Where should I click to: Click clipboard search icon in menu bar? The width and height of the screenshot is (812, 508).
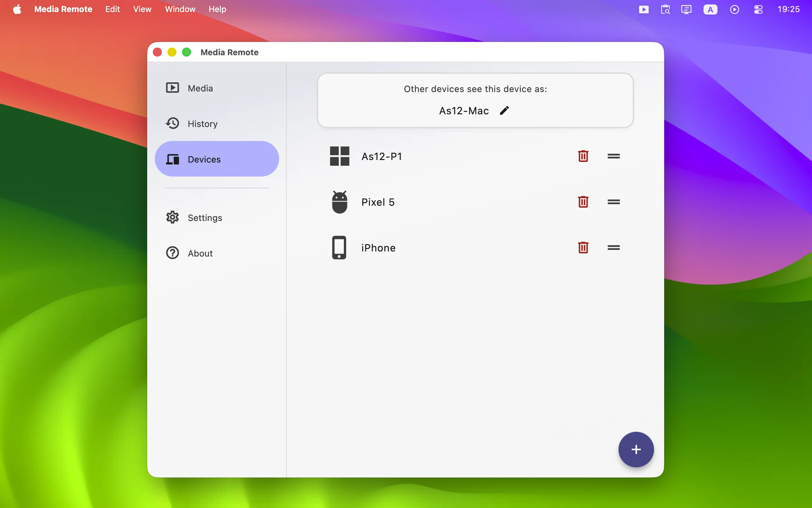click(665, 10)
